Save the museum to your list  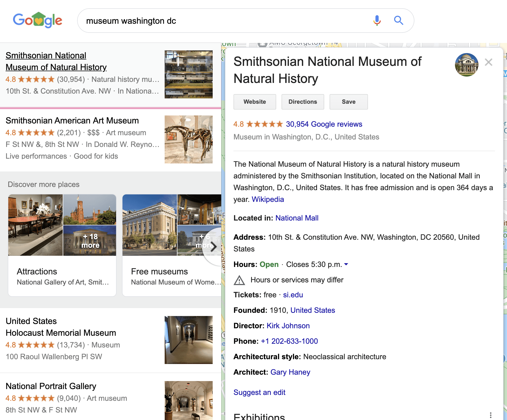pos(348,102)
